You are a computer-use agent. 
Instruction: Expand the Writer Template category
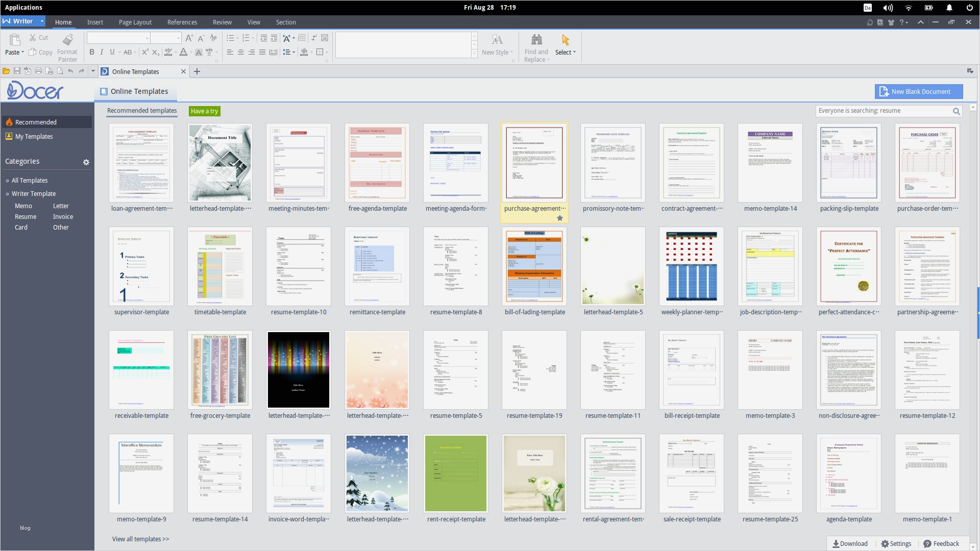pyautogui.click(x=34, y=194)
